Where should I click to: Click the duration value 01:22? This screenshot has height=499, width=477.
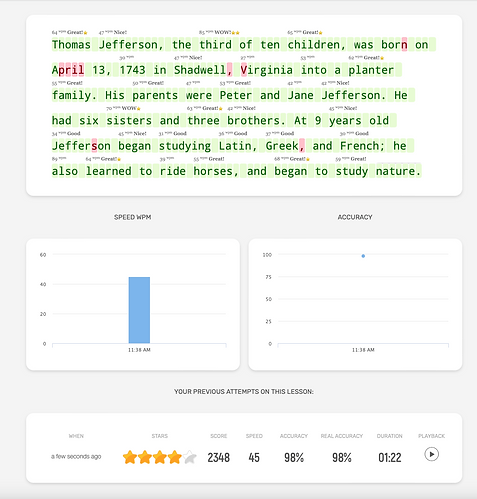click(390, 457)
